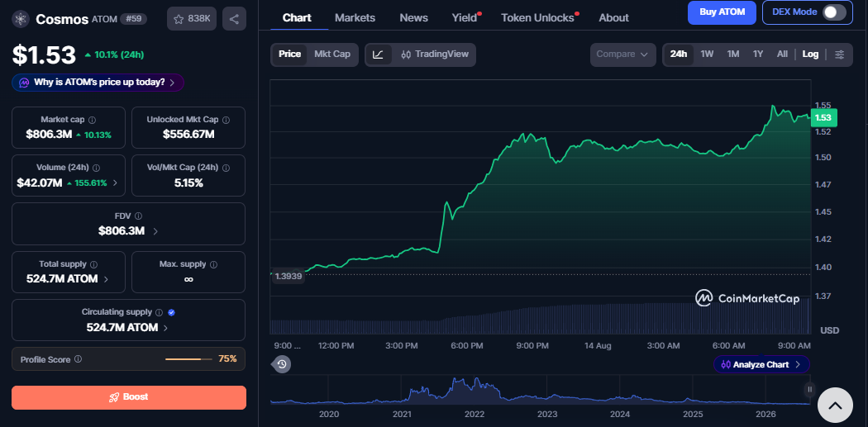Click the Boost button

tap(129, 397)
